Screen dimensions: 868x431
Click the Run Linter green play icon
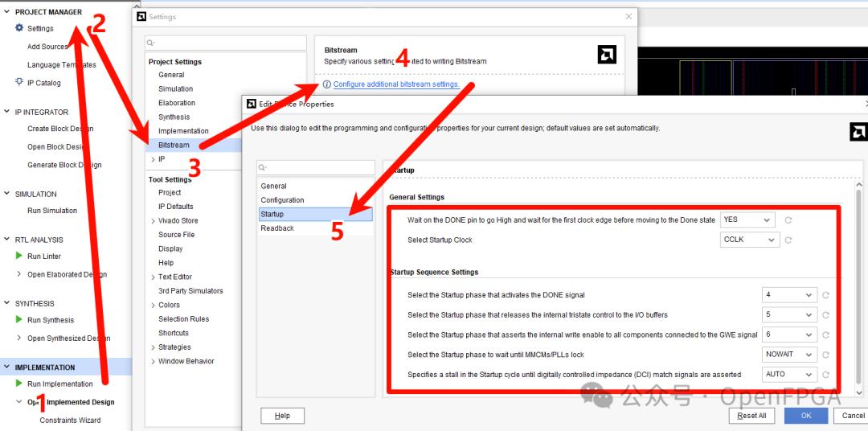19,257
